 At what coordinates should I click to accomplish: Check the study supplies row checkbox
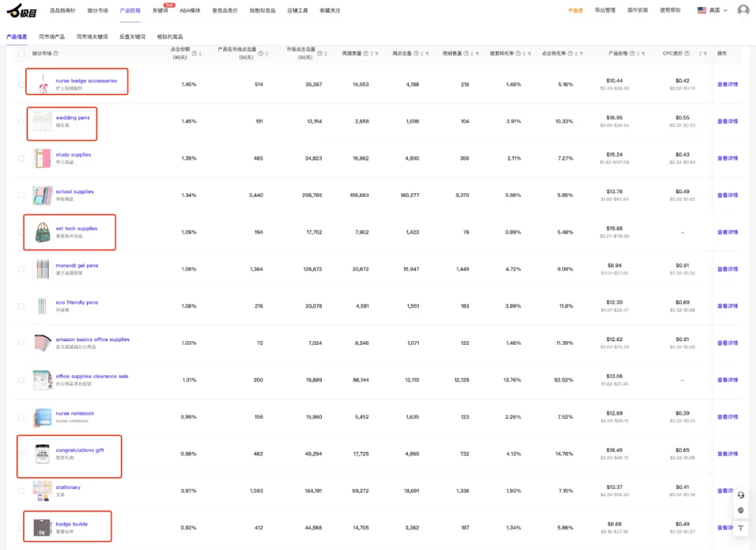coord(21,158)
